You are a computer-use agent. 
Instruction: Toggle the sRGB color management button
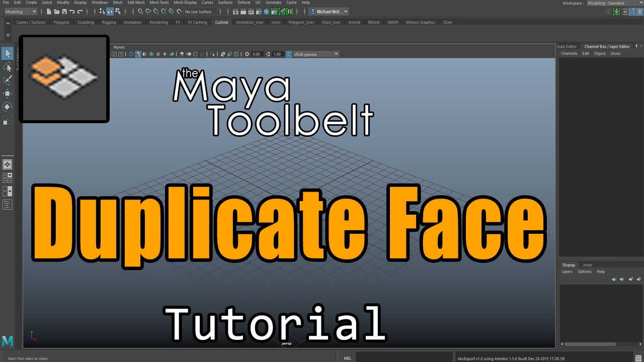coord(289,54)
